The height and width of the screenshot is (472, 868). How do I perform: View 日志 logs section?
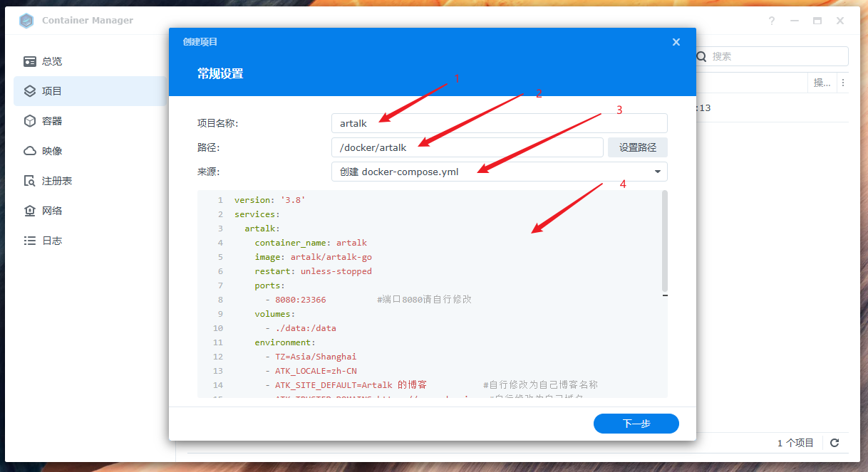[90, 241]
